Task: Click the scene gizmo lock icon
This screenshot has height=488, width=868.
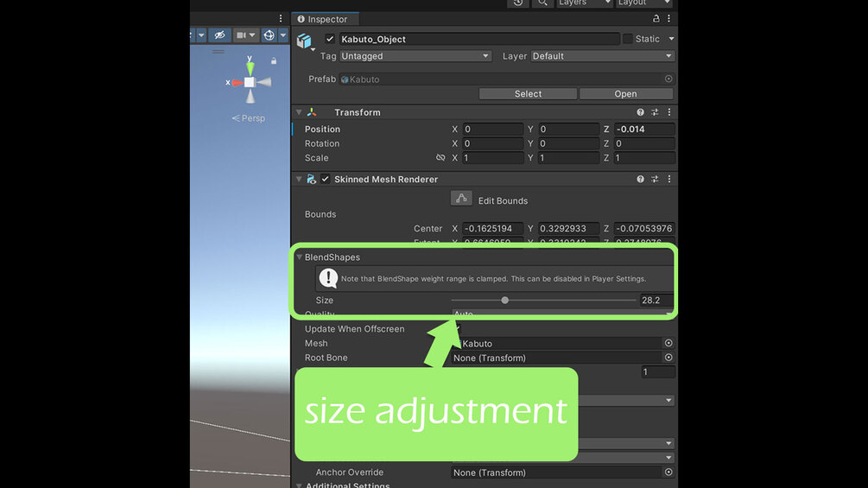Action: (x=274, y=60)
